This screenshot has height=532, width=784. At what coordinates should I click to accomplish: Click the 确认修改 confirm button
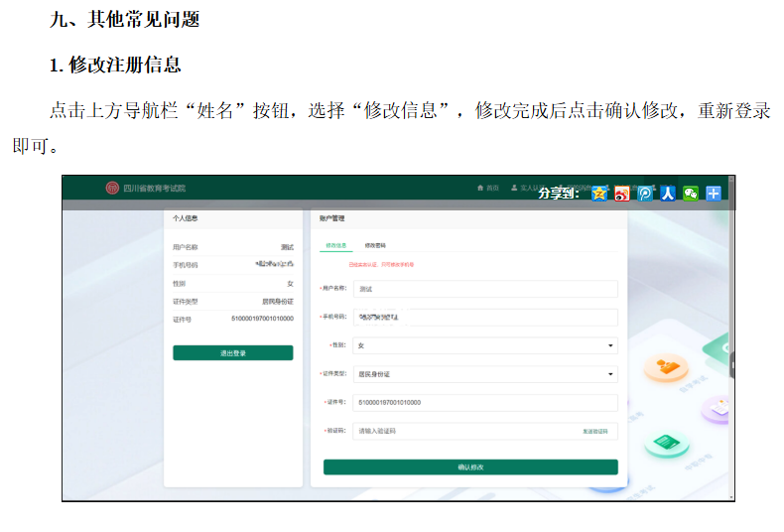coord(470,466)
